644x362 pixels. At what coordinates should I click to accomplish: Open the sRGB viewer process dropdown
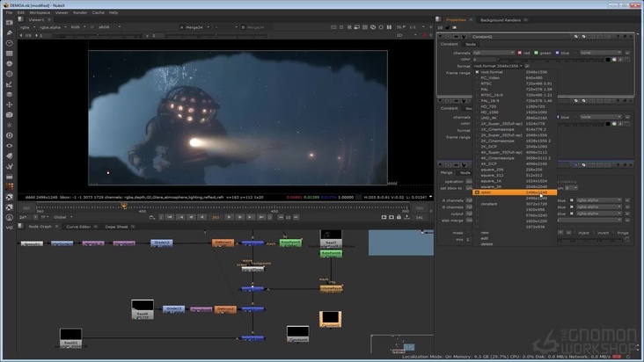[109, 27]
